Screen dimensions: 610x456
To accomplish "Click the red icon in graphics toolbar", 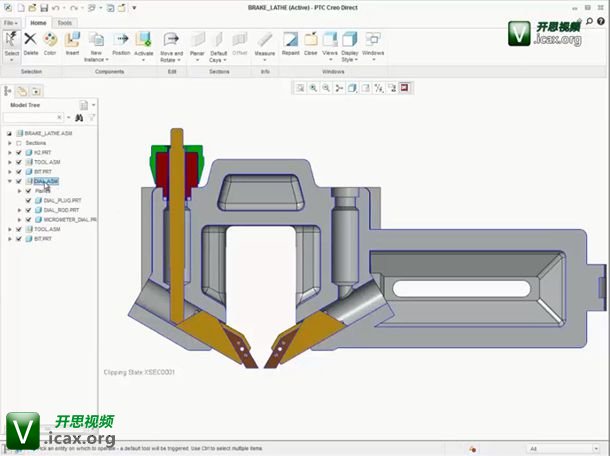I will coord(405,88).
